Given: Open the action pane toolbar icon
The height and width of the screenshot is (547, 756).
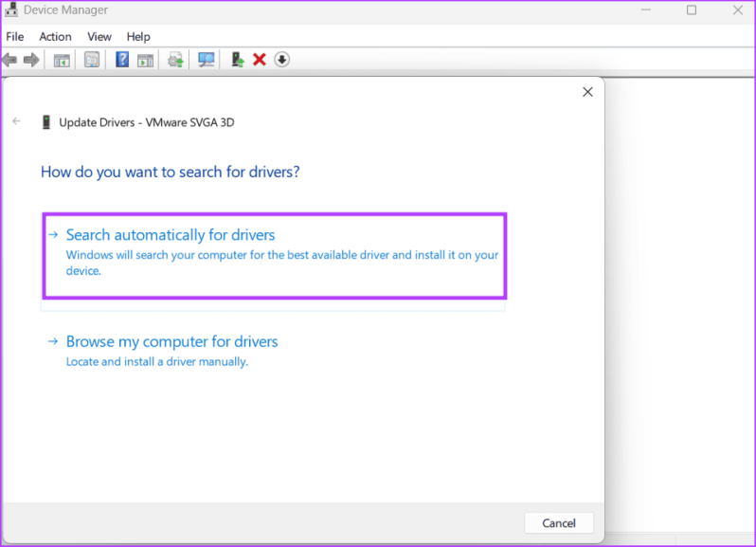Looking at the screenshot, I should 145,61.
